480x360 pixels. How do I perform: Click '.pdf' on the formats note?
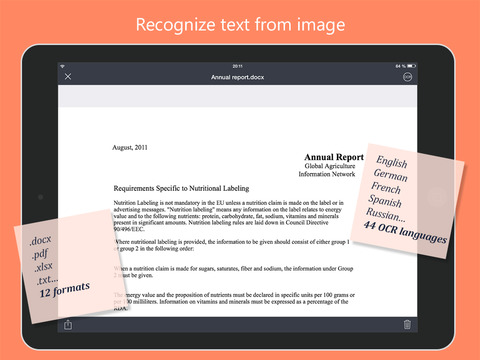(x=40, y=254)
